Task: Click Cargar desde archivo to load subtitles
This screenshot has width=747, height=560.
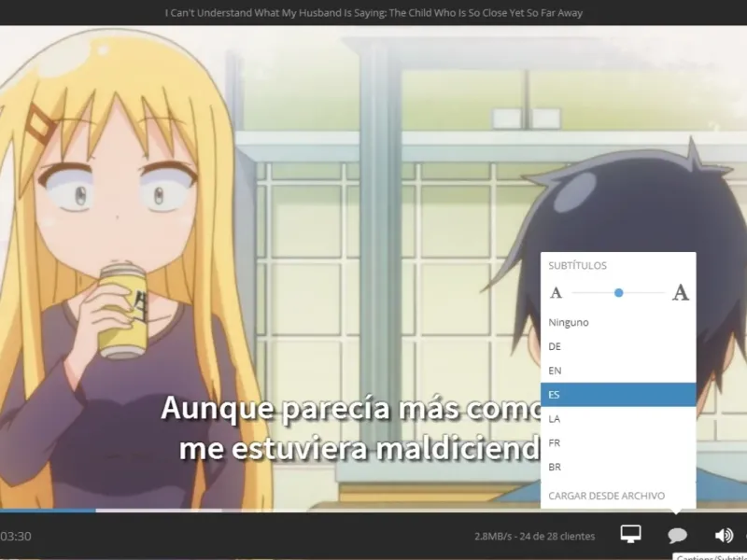Action: click(x=606, y=496)
